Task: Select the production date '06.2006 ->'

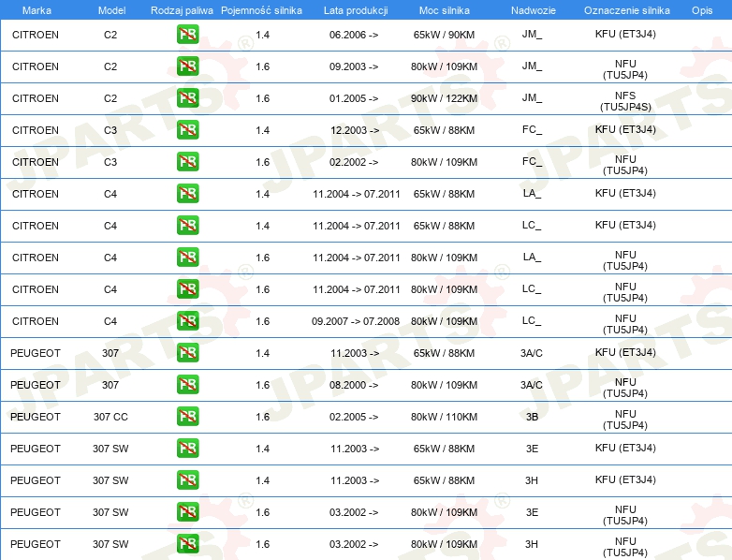Action: (354, 35)
